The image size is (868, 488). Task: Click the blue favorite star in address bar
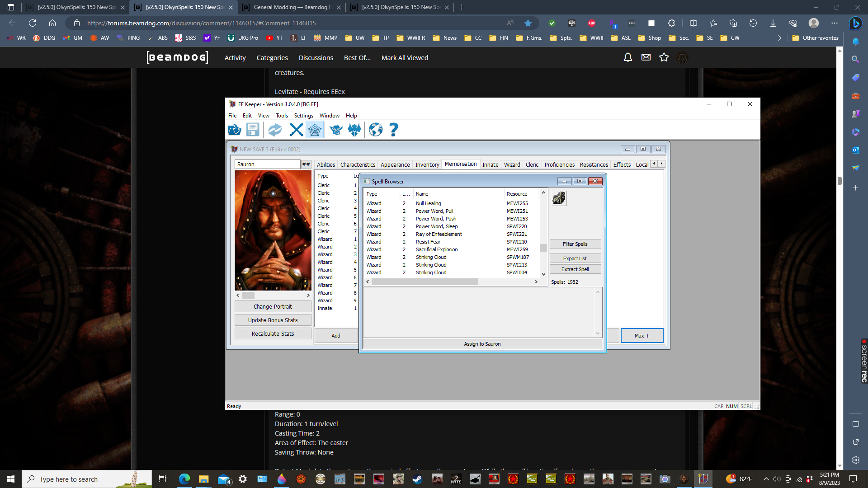528,23
